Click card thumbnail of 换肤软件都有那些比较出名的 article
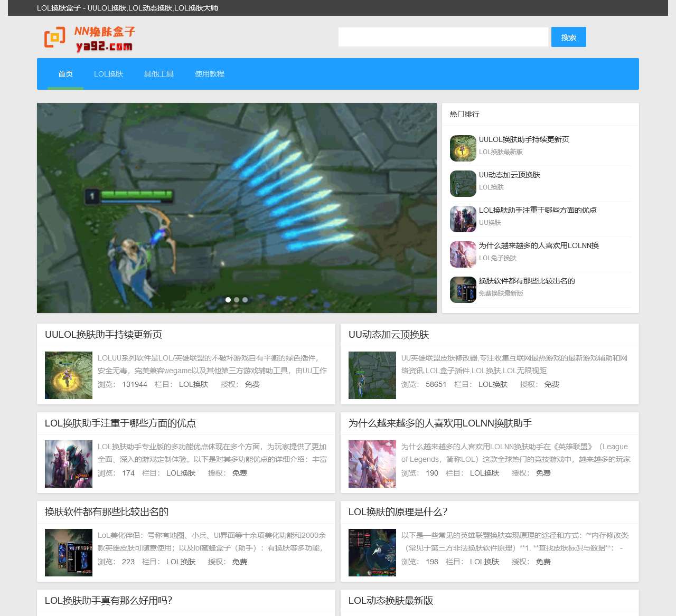The image size is (676, 616). pos(69,553)
